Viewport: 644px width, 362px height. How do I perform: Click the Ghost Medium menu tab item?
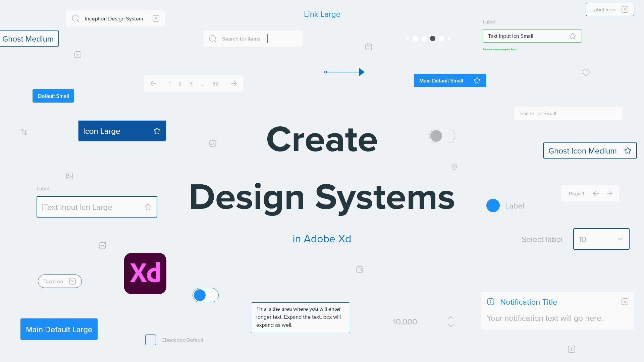click(28, 39)
